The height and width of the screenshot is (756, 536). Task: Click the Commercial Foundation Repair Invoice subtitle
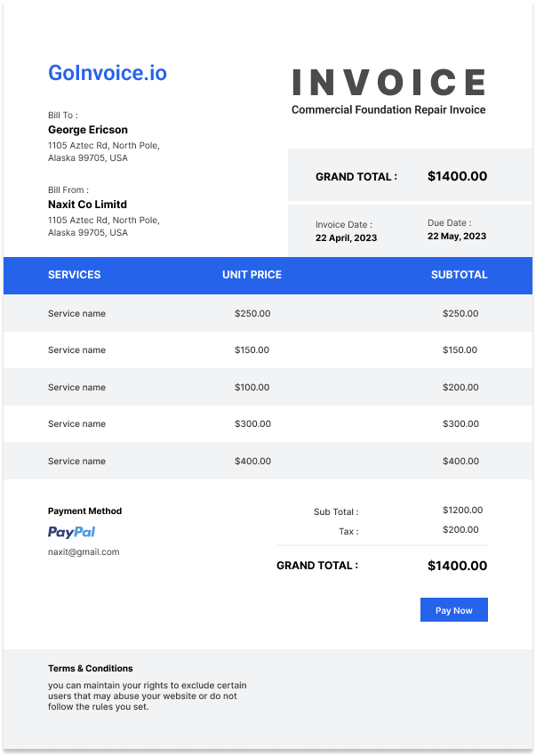pos(388,110)
